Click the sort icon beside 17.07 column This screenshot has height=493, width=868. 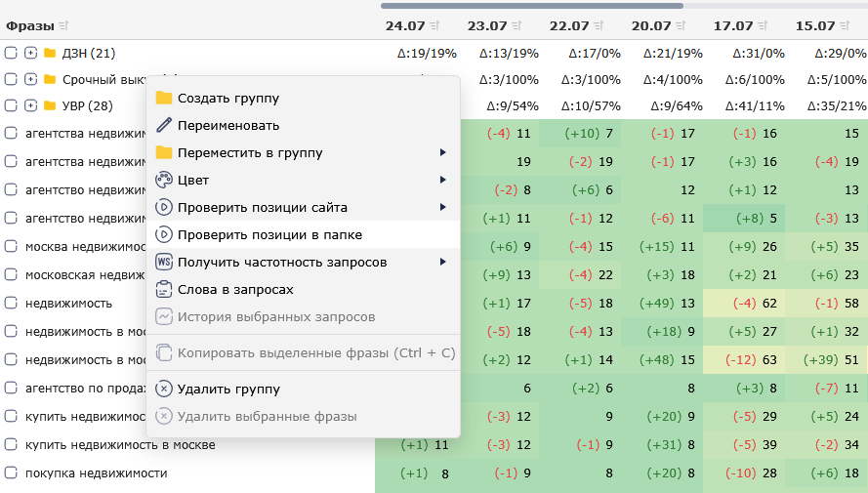pos(763,26)
